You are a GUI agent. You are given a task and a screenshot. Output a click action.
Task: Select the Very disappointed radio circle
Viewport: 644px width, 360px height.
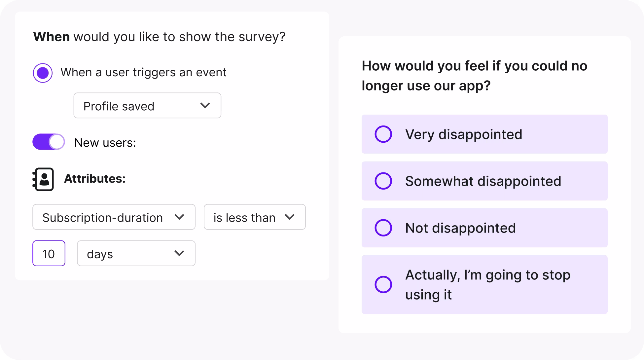click(x=383, y=134)
